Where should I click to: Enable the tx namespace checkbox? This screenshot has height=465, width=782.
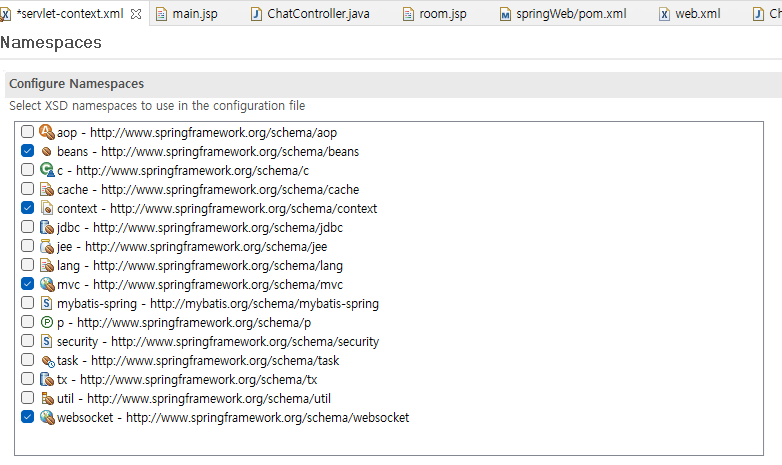tap(27, 379)
